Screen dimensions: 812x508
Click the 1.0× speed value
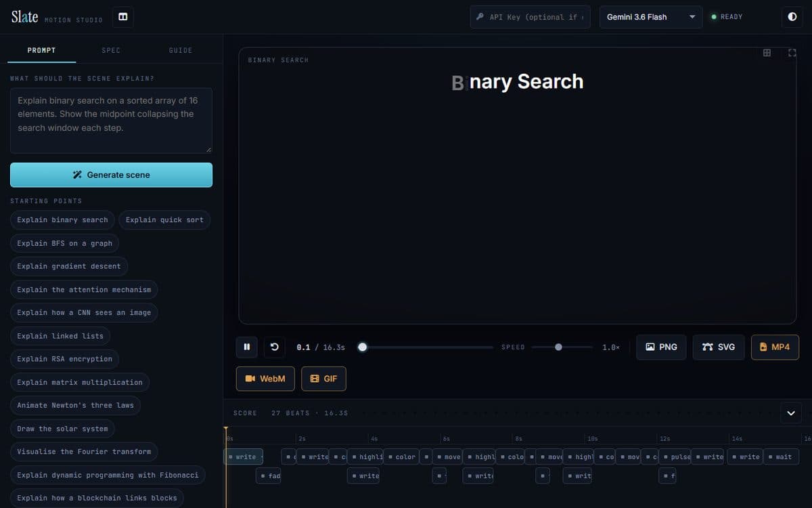[x=611, y=347]
